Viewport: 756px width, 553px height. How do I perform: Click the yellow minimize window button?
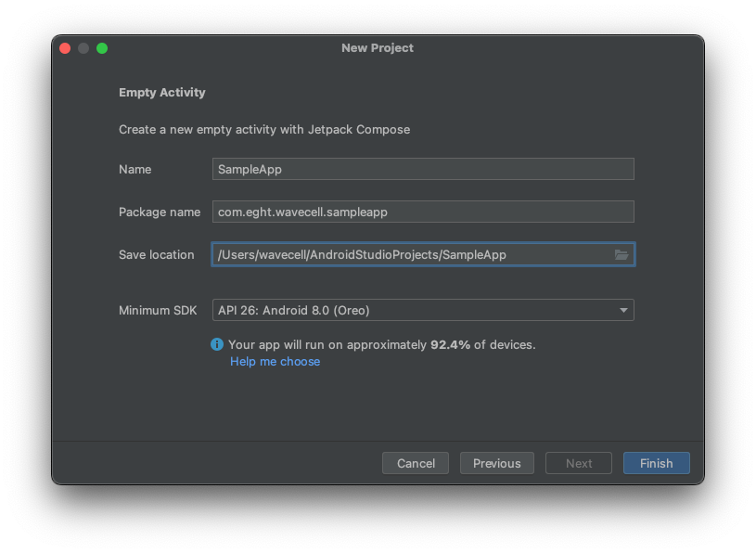tap(83, 48)
